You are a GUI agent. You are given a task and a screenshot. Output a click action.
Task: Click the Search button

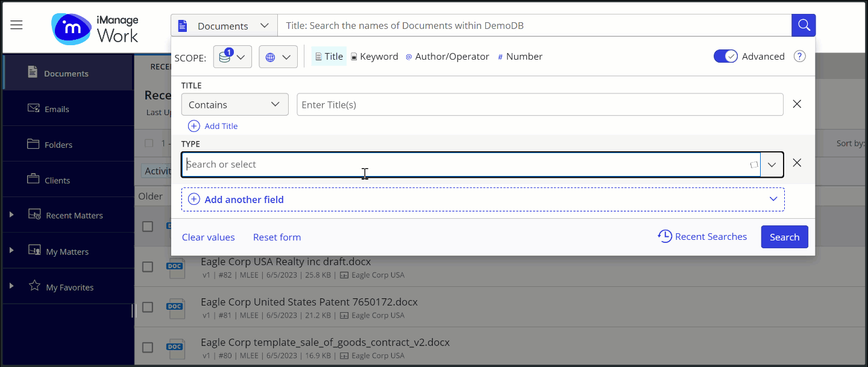pos(784,236)
